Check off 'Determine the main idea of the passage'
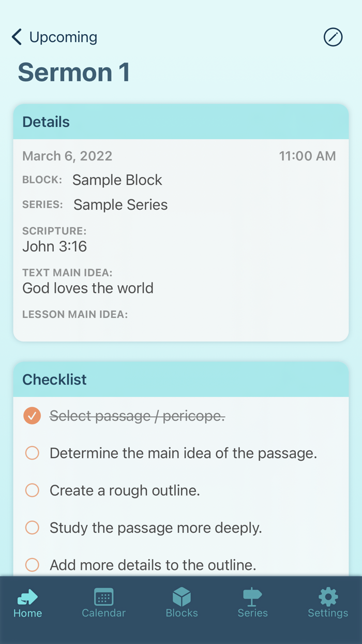The image size is (362, 644). [x=32, y=453]
